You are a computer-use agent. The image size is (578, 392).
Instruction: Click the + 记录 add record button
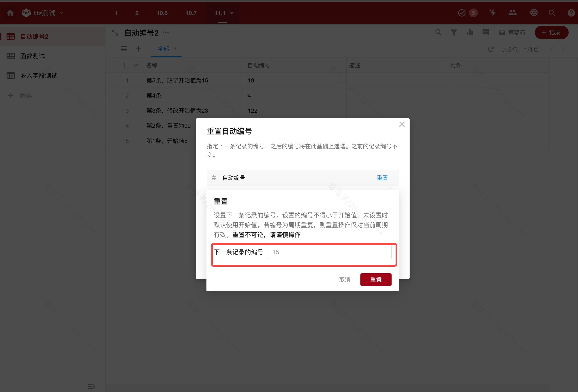click(x=551, y=32)
